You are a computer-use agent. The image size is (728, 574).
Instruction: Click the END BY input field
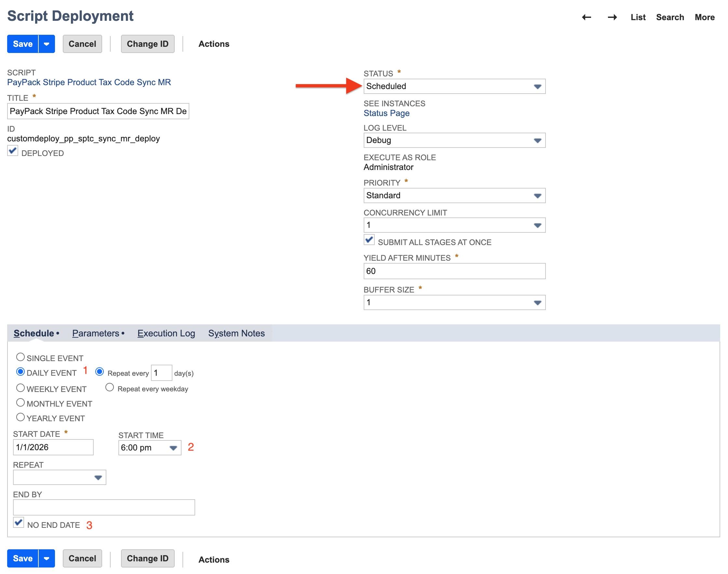click(x=103, y=507)
